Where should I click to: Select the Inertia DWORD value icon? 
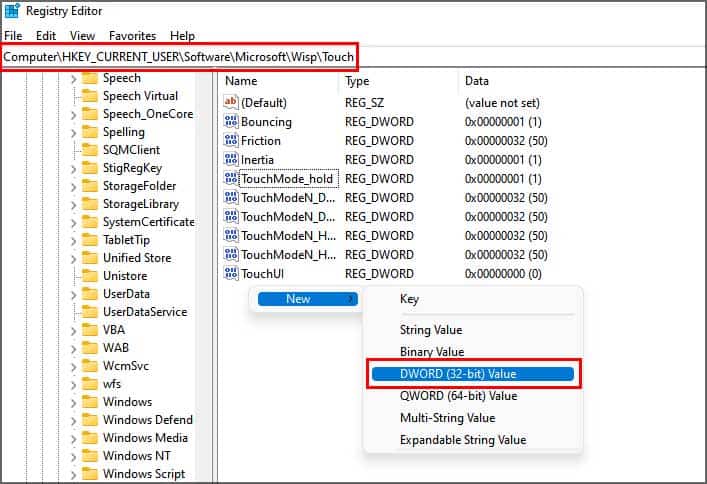pos(231,159)
